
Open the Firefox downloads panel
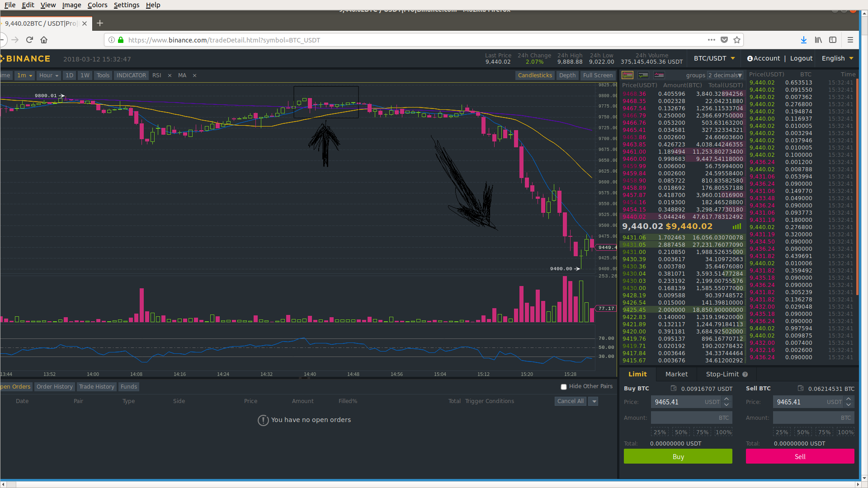[x=804, y=40]
